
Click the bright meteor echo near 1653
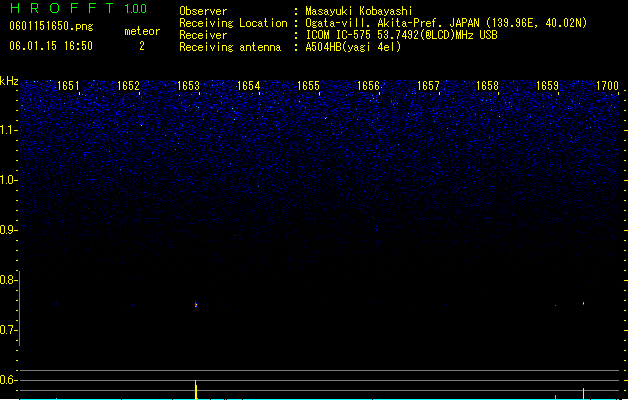point(196,305)
